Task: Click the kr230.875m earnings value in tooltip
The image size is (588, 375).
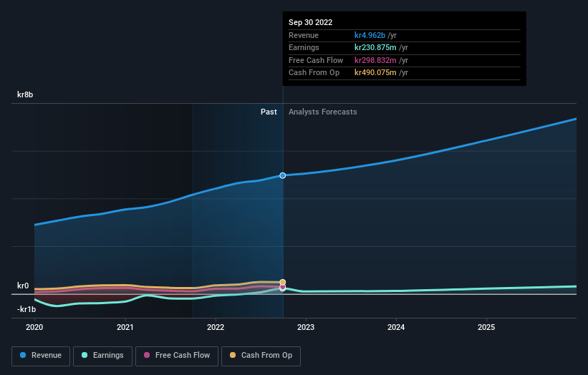Action: (375, 47)
